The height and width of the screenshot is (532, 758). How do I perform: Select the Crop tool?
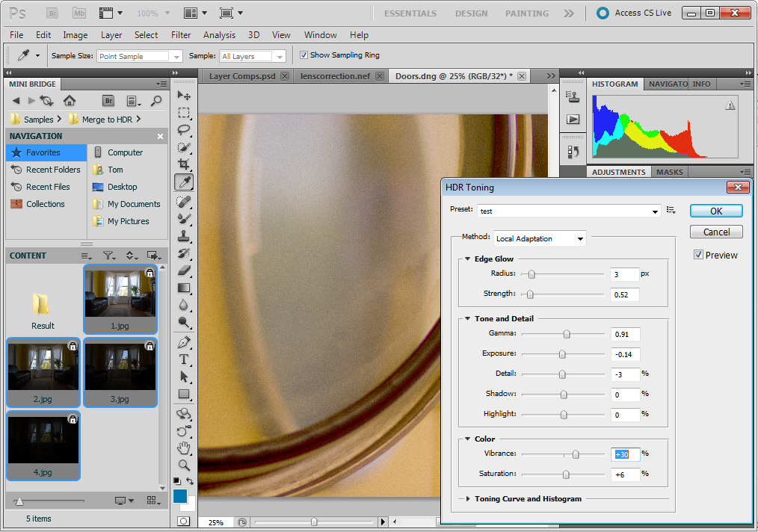[183, 164]
